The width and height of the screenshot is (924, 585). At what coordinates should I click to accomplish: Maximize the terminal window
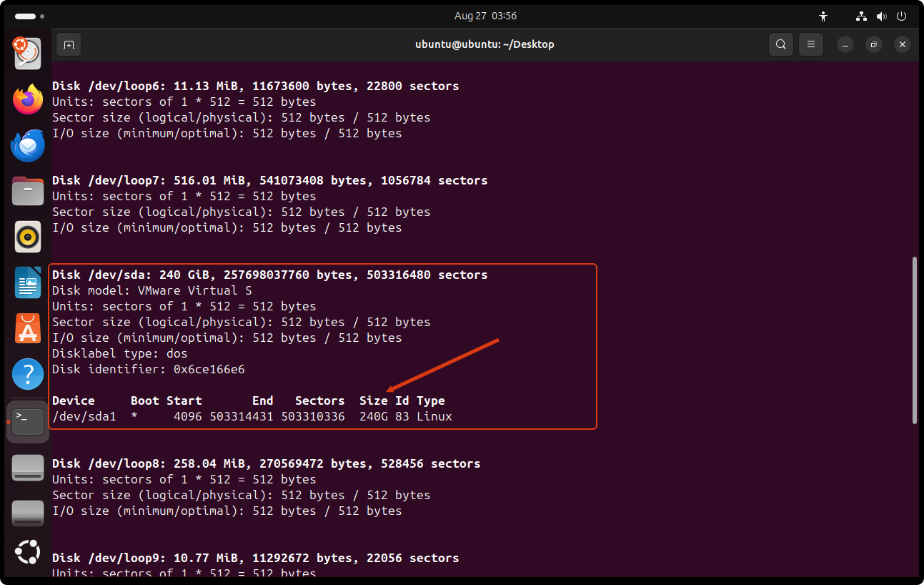click(873, 44)
